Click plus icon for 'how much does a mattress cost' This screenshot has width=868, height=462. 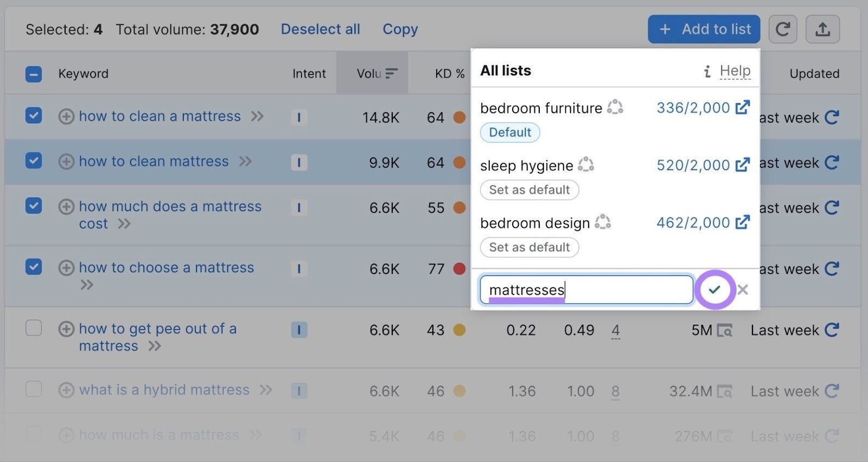tap(66, 207)
